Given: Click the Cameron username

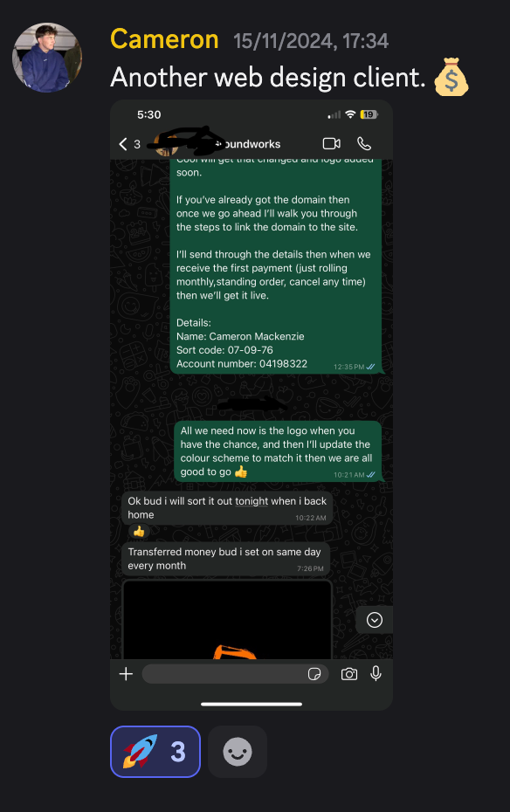Looking at the screenshot, I should pos(164,39).
